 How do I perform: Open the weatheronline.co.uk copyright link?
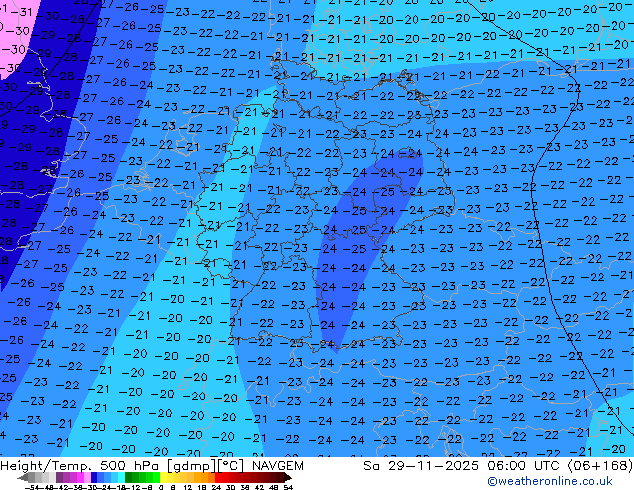click(549, 481)
